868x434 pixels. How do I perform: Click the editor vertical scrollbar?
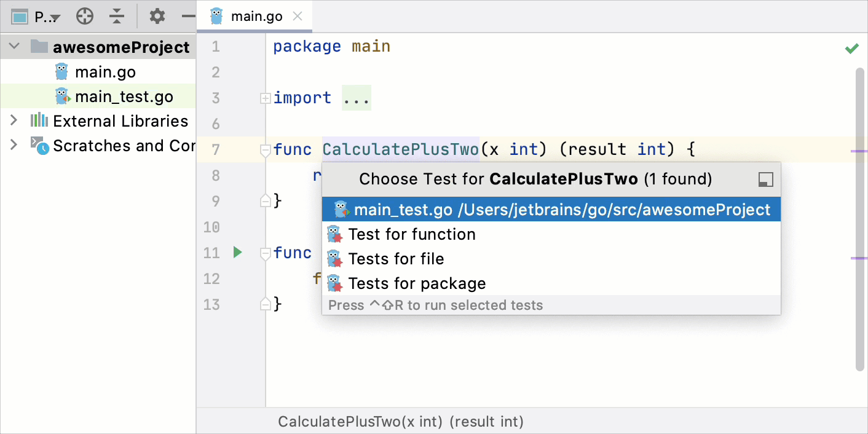[x=859, y=215]
